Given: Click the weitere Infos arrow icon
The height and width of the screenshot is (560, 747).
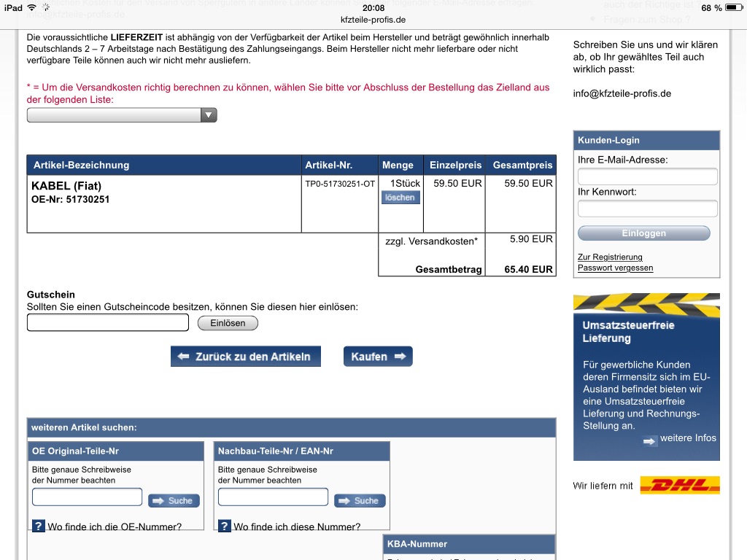Looking at the screenshot, I should click(650, 440).
